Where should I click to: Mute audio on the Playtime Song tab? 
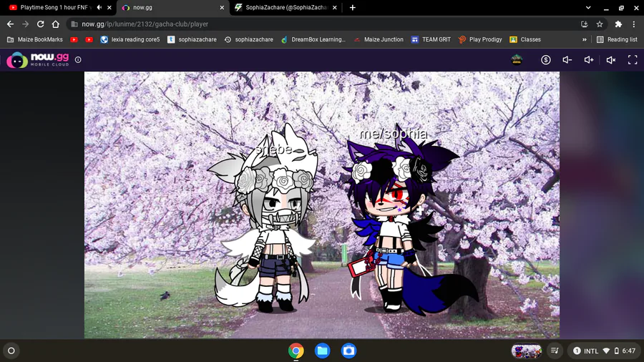(x=99, y=7)
